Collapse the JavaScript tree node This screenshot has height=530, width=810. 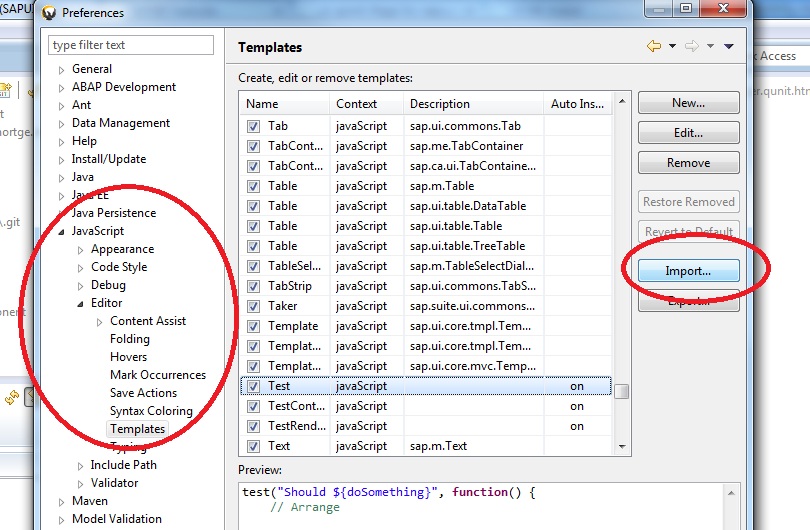(x=62, y=231)
